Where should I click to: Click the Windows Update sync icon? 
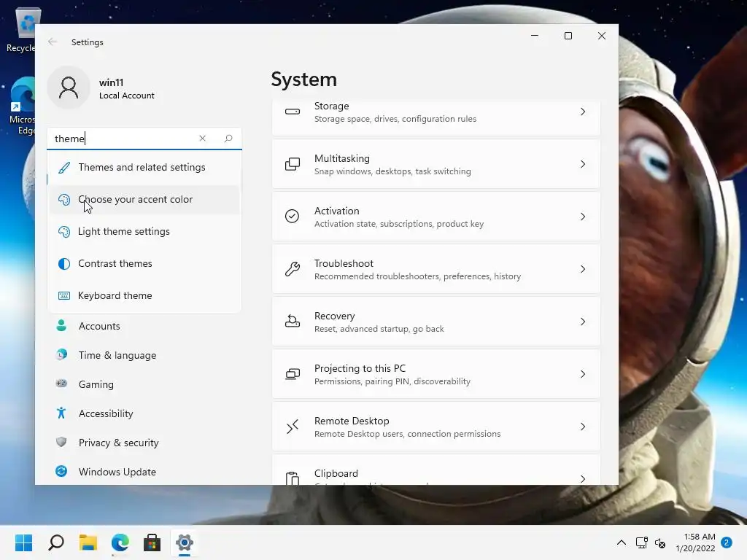[61, 472]
